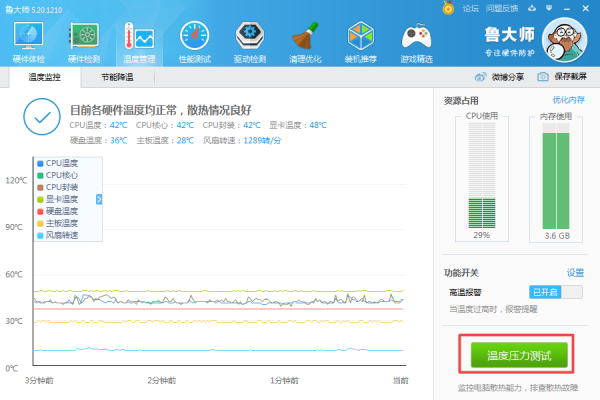This screenshot has height=400, width=600.
Task: Click 显卡温度 48℃ reading
Action: [x=298, y=125]
